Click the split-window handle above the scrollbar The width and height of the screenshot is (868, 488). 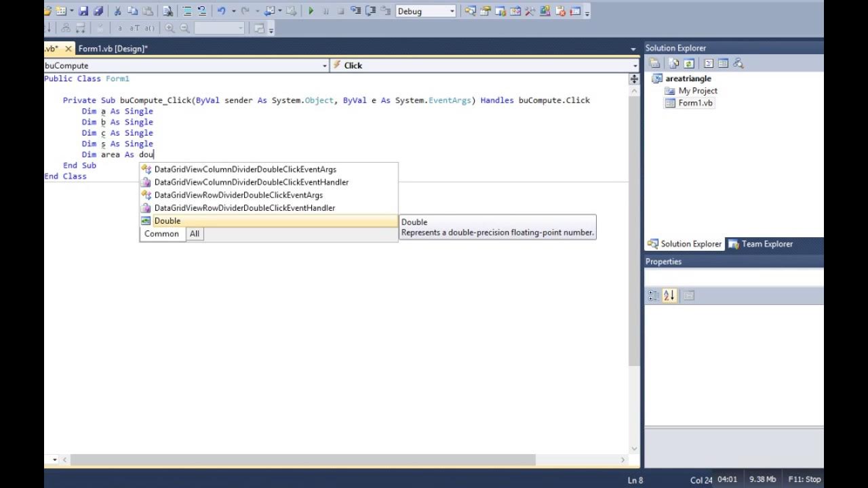(634, 79)
